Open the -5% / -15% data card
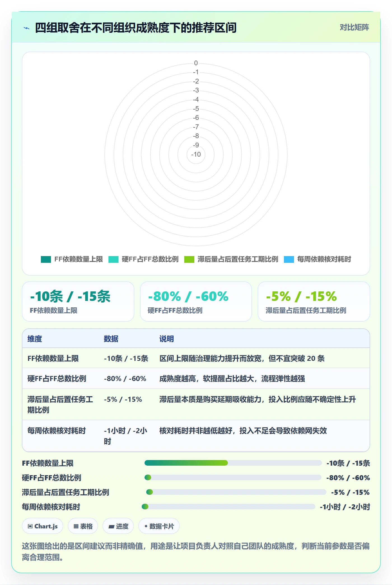 point(314,301)
